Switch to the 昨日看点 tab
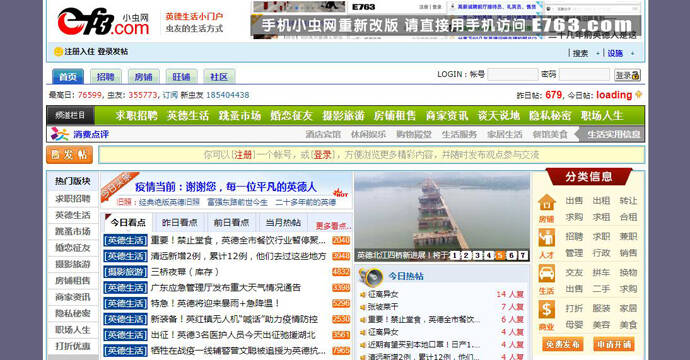 (x=180, y=223)
